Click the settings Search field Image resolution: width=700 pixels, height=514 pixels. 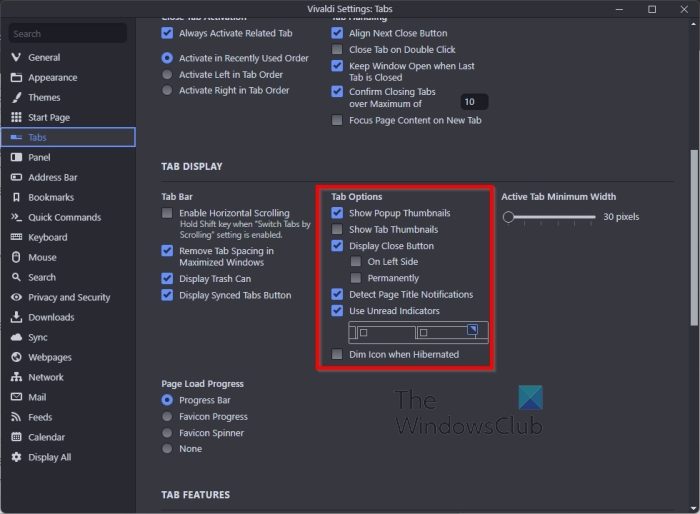point(68,33)
